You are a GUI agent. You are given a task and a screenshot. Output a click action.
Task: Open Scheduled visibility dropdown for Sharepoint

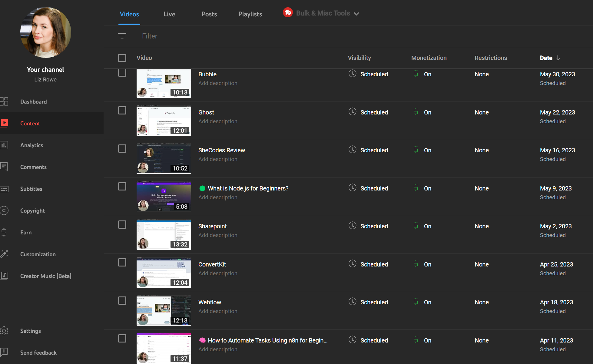(374, 226)
